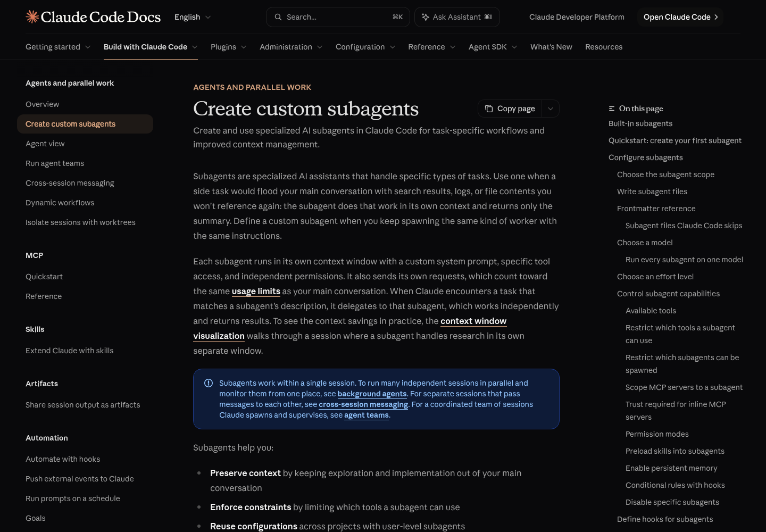Follow the usage limits link

256,291
